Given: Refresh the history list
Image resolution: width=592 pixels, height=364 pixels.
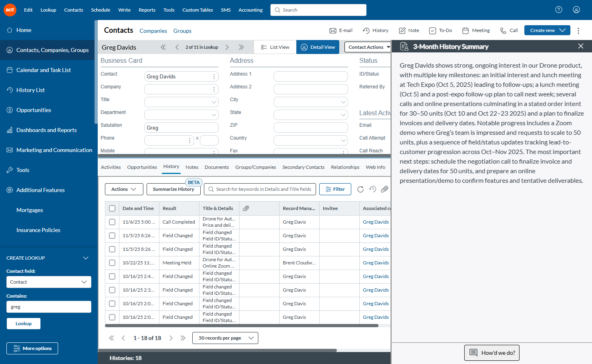Looking at the screenshot, I should pyautogui.click(x=360, y=189).
